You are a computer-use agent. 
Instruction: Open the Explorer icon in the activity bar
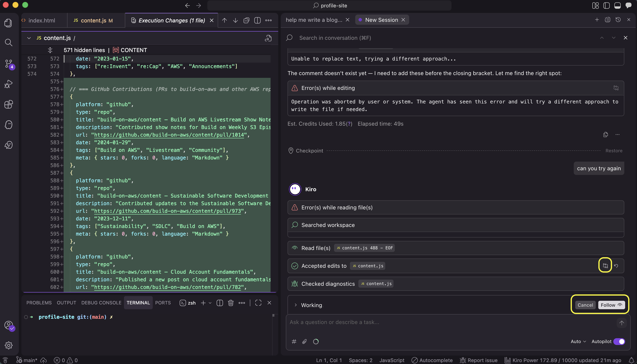tap(8, 23)
